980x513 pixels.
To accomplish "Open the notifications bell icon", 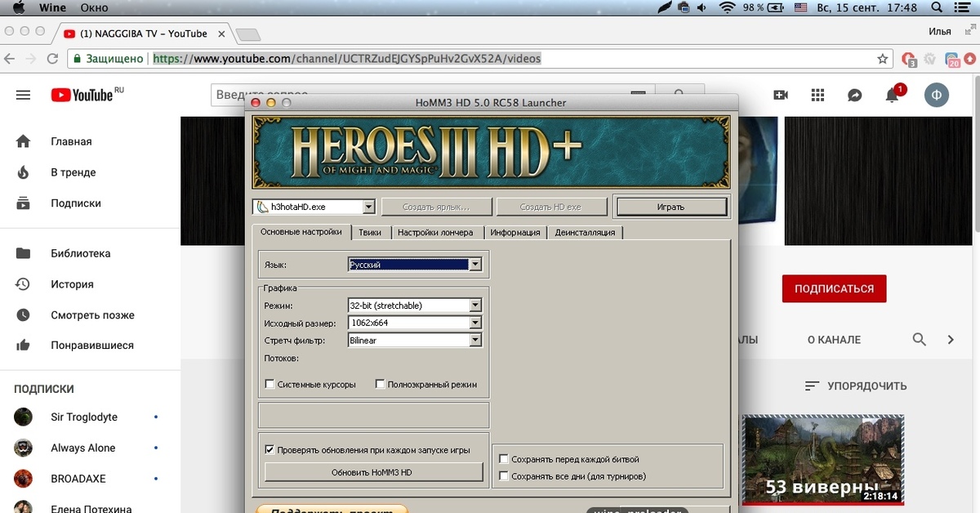I will coord(892,96).
